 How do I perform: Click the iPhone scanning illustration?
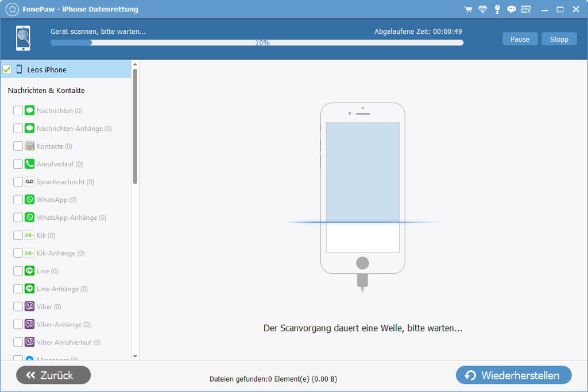(363, 197)
